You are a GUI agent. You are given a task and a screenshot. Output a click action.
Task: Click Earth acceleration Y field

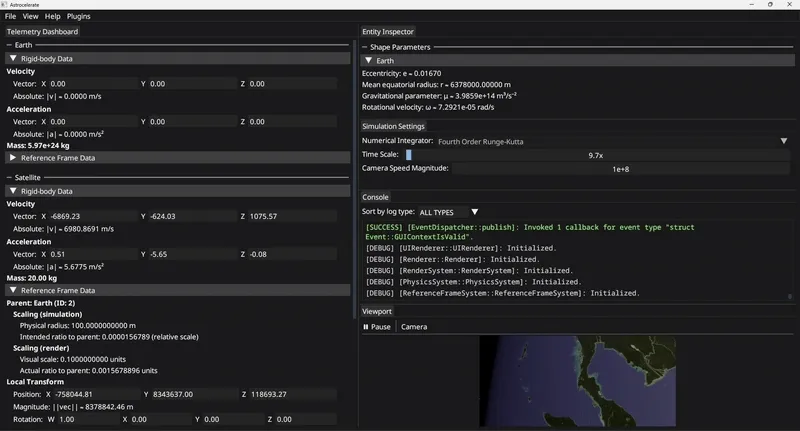point(192,121)
